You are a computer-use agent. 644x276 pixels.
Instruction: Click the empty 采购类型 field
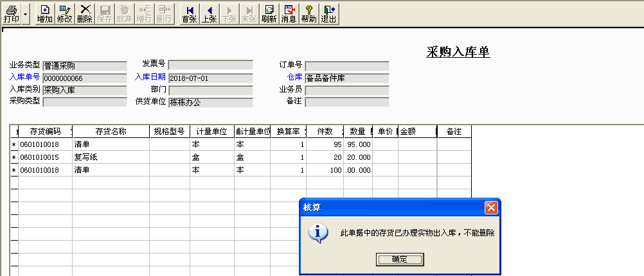[x=85, y=102]
